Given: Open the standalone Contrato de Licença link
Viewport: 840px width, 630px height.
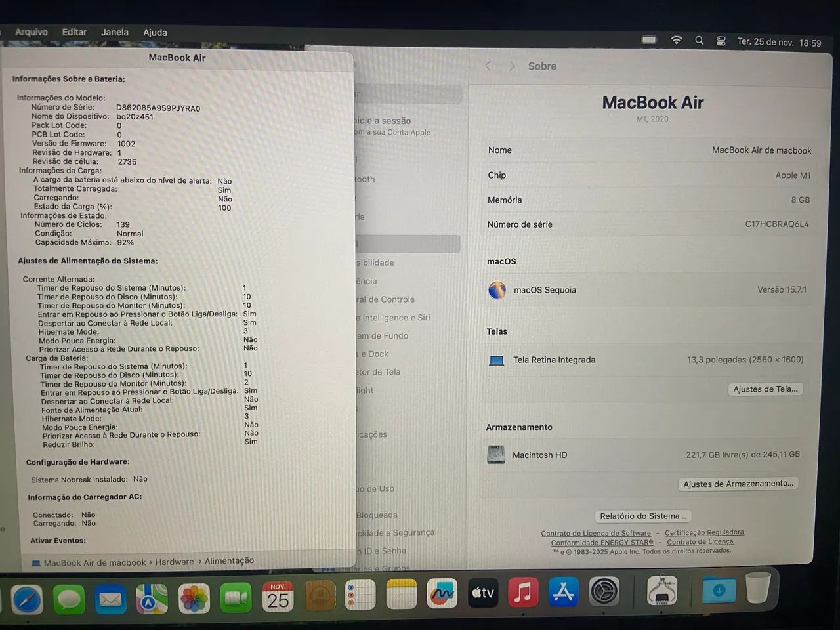Looking at the screenshot, I should 700,542.
